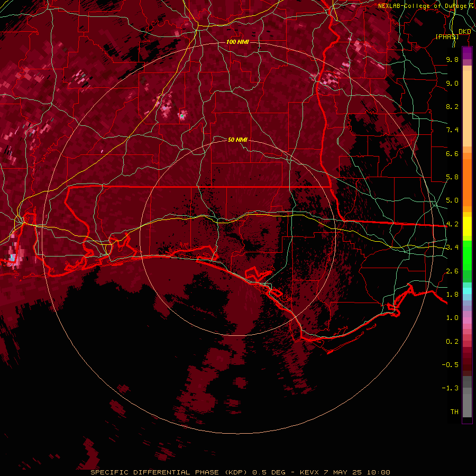Pick the 5.0 scale value
Screen dimensions: 476x476
click(452, 200)
